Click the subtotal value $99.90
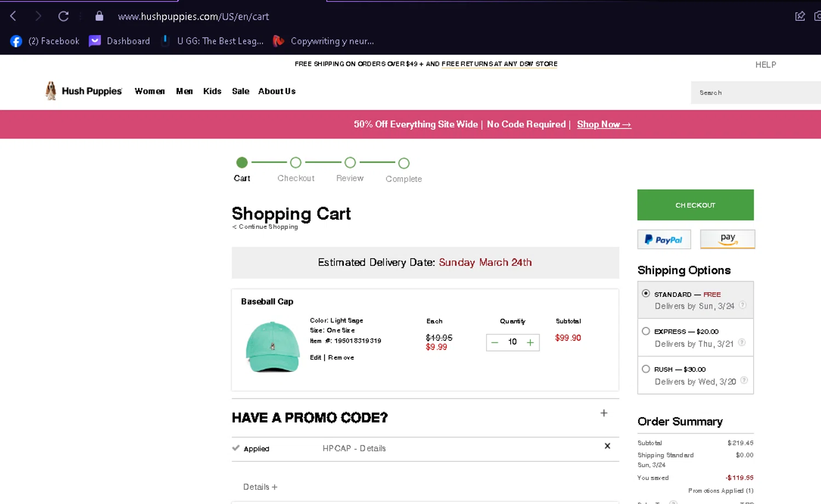 coord(568,338)
